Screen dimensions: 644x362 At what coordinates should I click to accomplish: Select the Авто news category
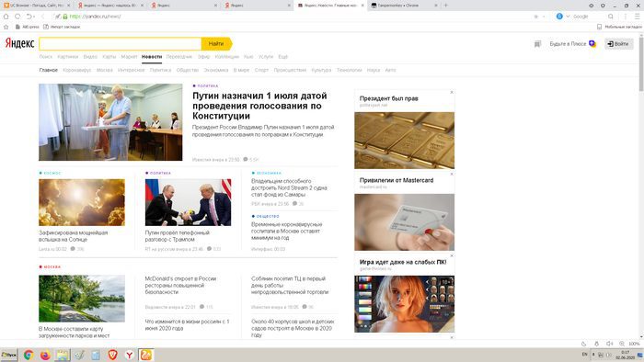pyautogui.click(x=390, y=70)
